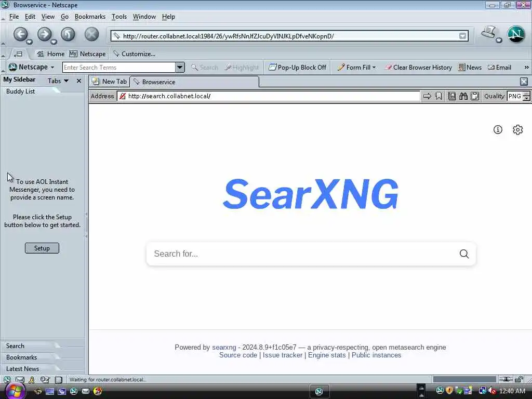Stop loading with the Stop button
This screenshot has width=532, height=399.
click(x=91, y=34)
